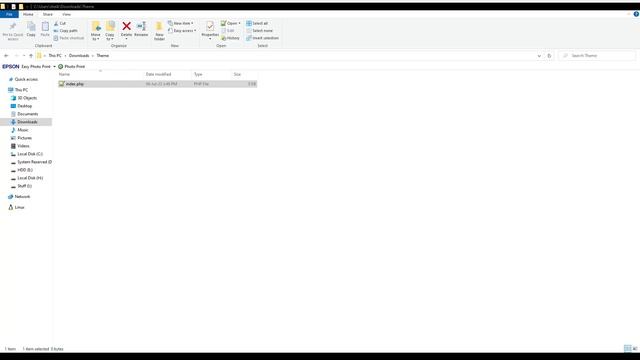
Task: Click the Copy ribbon icon
Action: point(31,29)
